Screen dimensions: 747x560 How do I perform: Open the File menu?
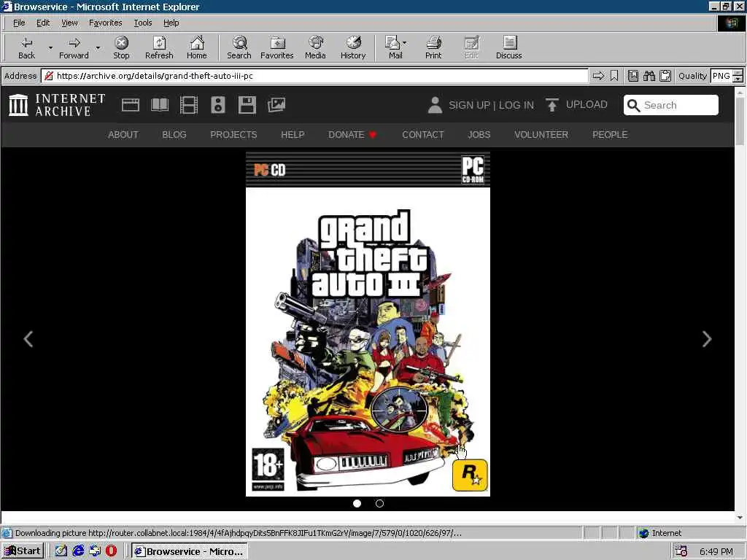(x=19, y=23)
